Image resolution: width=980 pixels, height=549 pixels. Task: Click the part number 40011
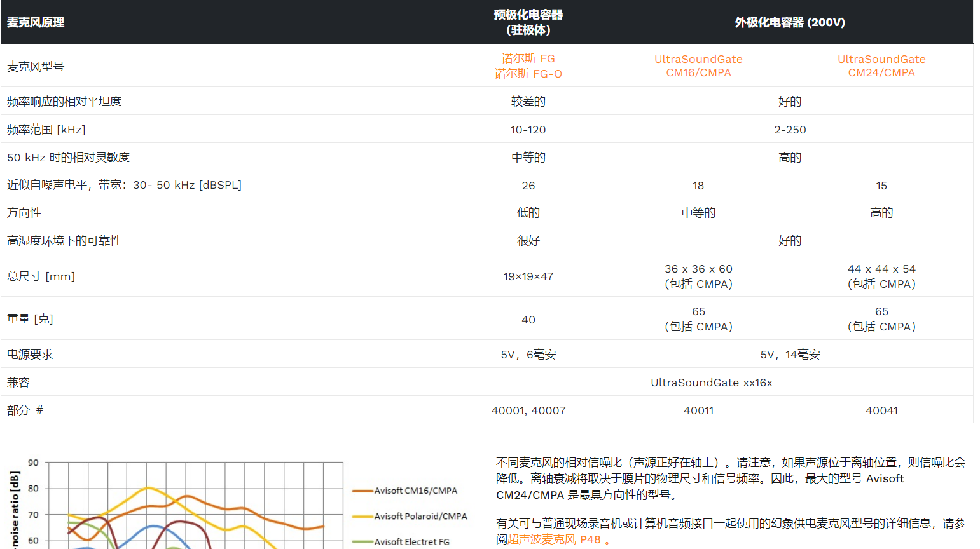(698, 410)
